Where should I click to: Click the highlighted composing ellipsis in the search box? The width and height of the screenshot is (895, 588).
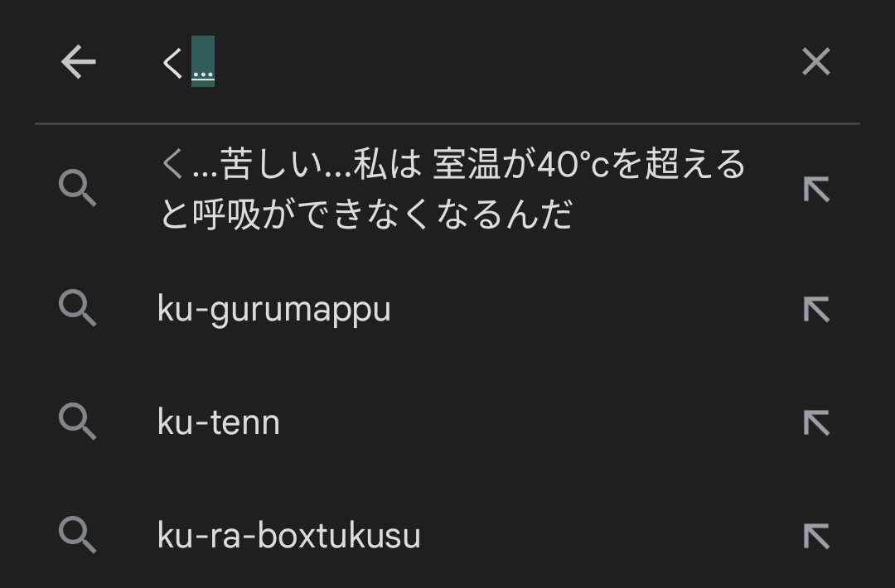tap(203, 61)
